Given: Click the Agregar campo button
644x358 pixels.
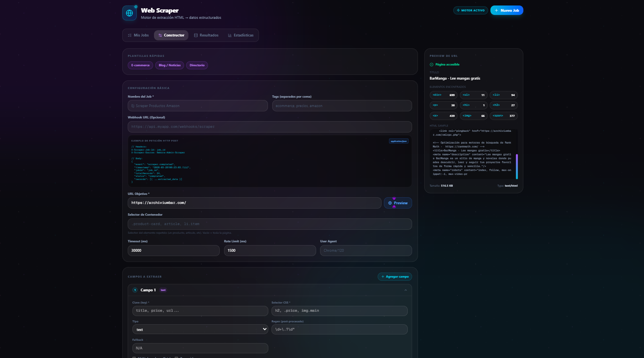Looking at the screenshot, I should [394, 277].
